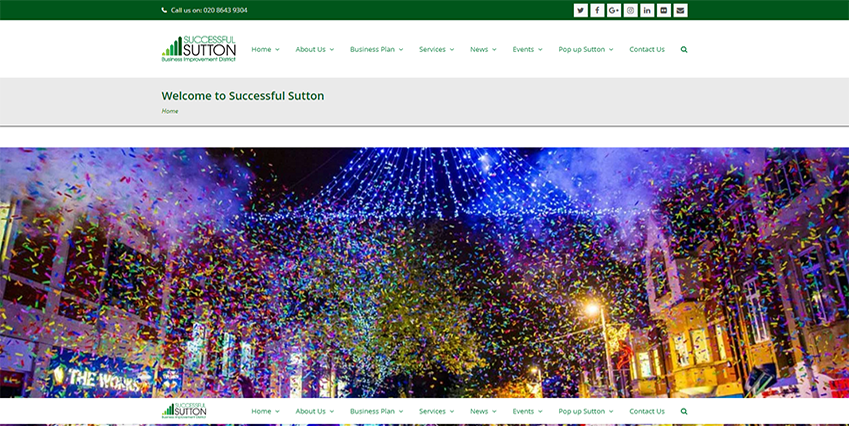The height and width of the screenshot is (426, 849).
Task: Click the email envelope icon
Action: [x=681, y=10]
